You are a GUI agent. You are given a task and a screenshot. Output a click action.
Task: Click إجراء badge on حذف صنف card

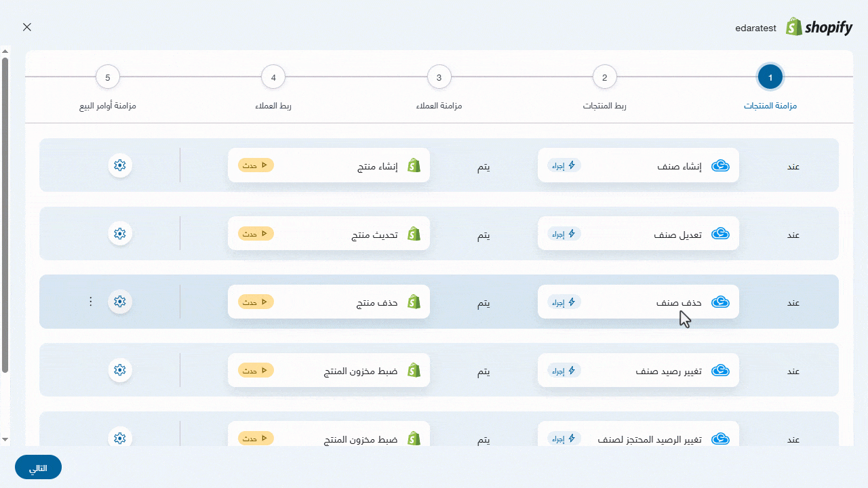tap(564, 302)
